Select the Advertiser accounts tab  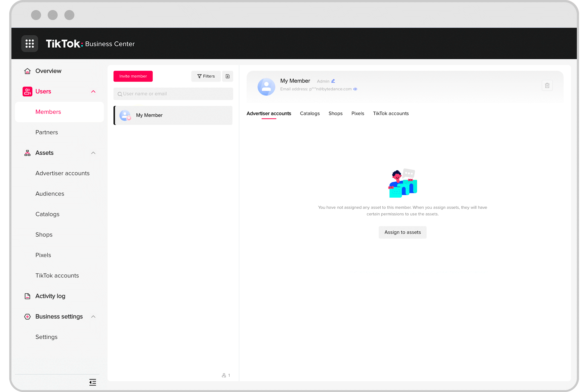coord(269,113)
